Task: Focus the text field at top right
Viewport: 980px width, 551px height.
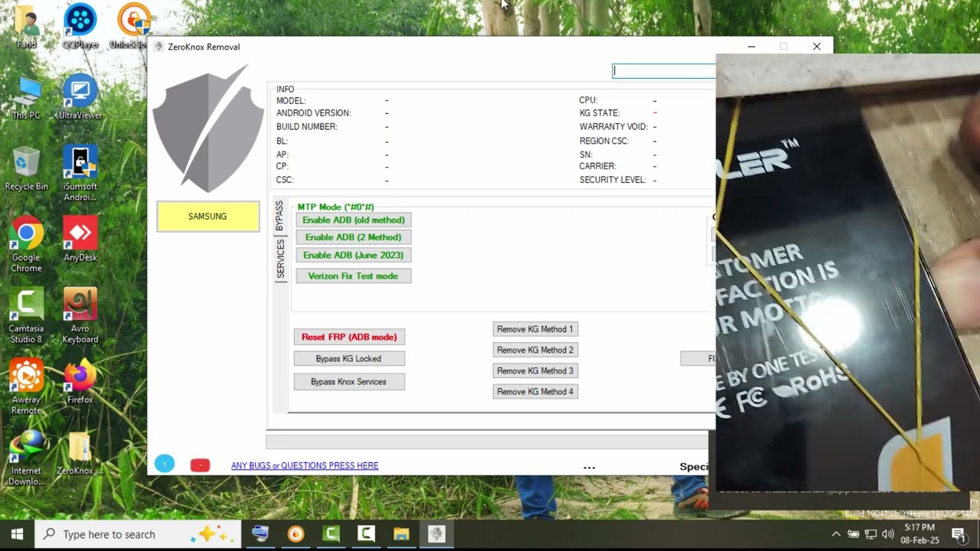Action: click(663, 70)
